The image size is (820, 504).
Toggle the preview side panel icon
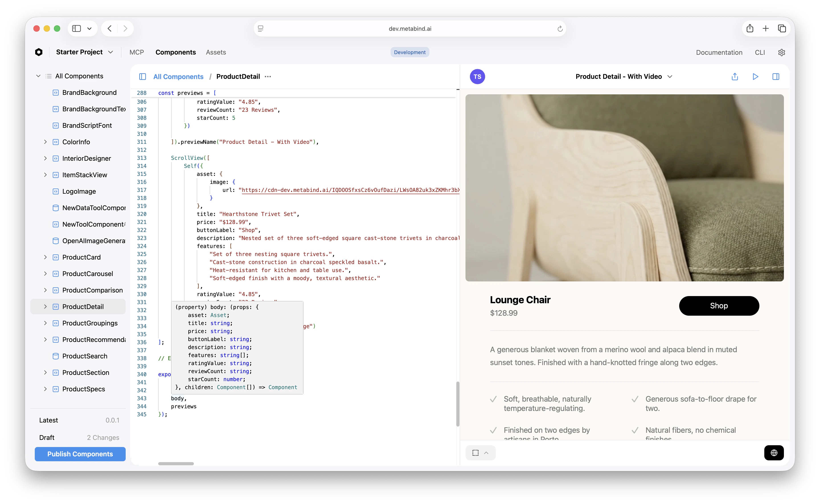[x=776, y=77]
